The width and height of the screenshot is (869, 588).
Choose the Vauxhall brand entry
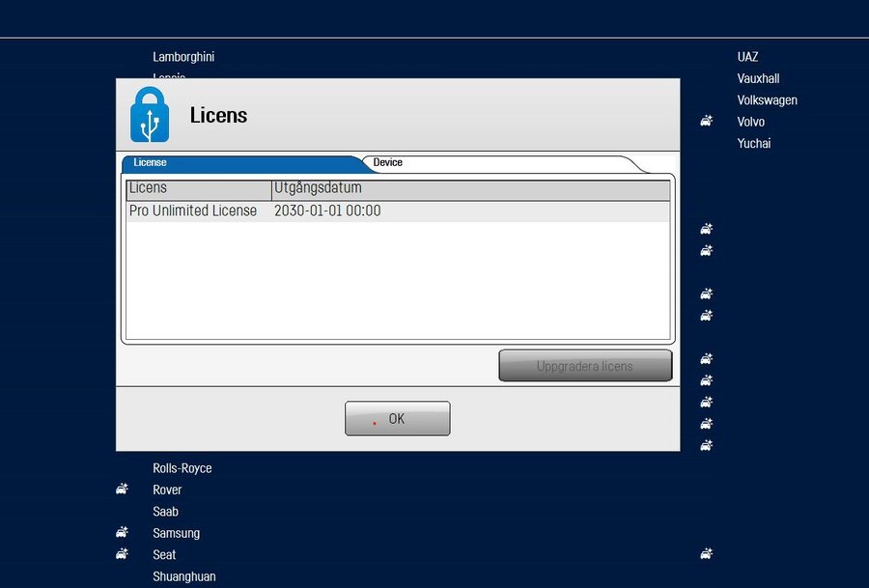click(x=758, y=78)
